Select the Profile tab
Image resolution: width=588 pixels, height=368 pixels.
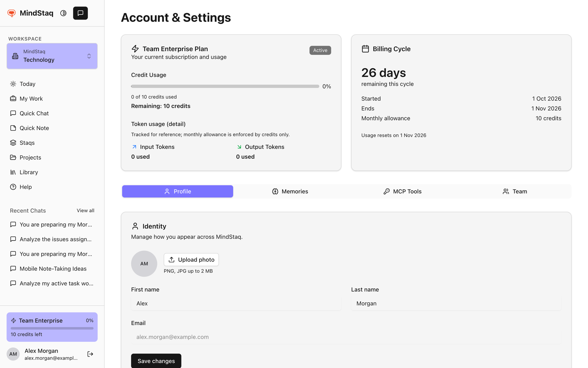(x=178, y=192)
